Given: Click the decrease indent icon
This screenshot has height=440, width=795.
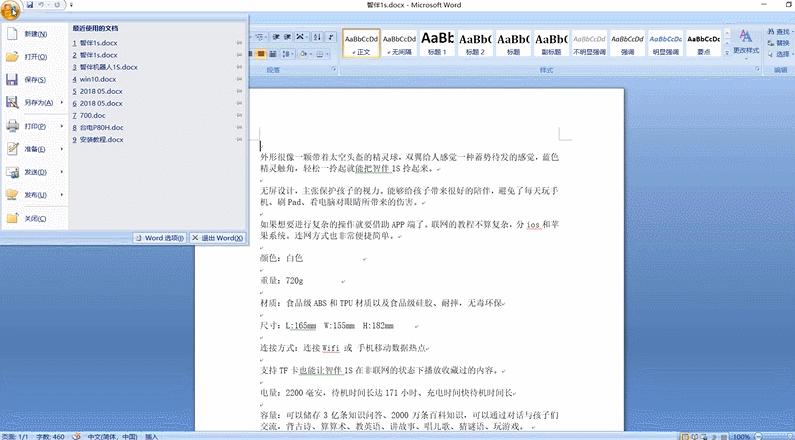Looking at the screenshot, I should pyautogui.click(x=276, y=37).
